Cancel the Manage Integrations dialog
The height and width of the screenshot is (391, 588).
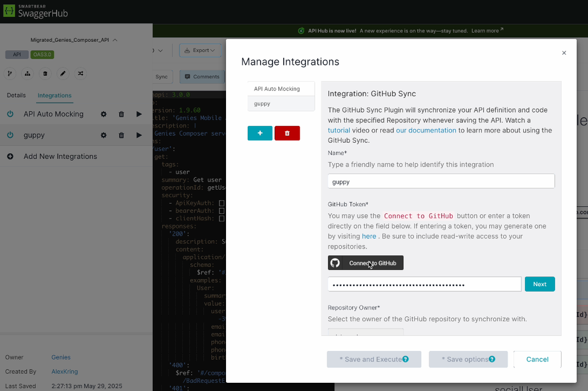[x=537, y=359]
